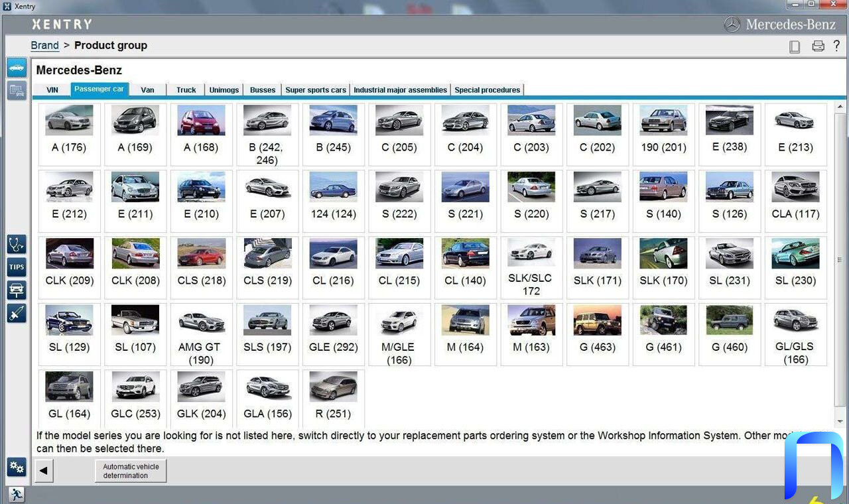Open the SLK/SLC 172 model
The width and height of the screenshot is (849, 504).
(531, 268)
